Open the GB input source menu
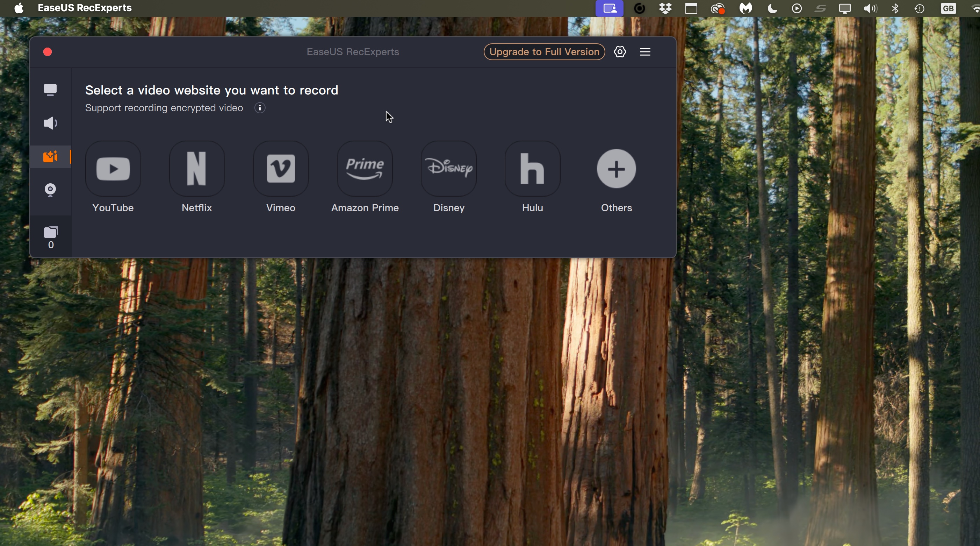 click(x=948, y=8)
